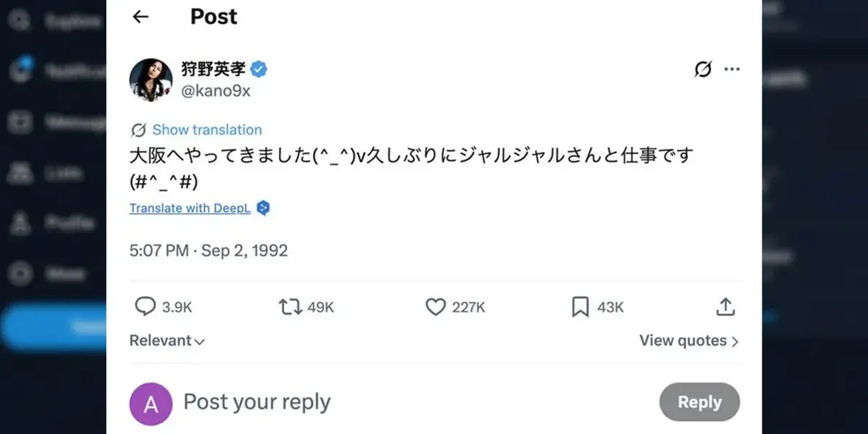Expand the Relevant sort dropdown
This screenshot has width=868, height=434.
coord(167,341)
